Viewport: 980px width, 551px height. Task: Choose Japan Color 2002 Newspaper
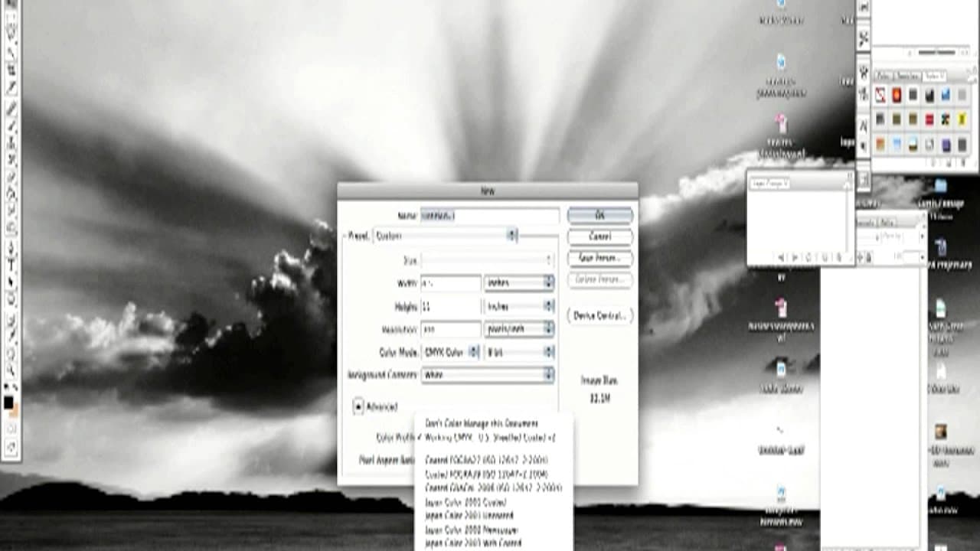tap(472, 530)
